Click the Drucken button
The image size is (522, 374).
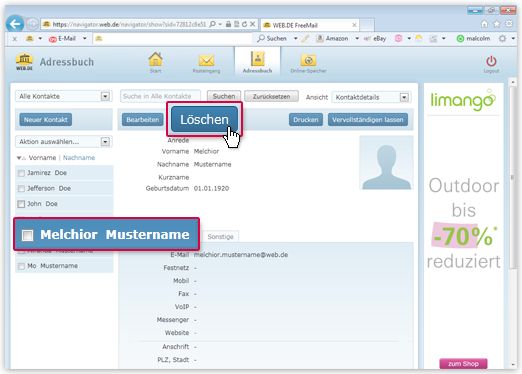coord(306,120)
